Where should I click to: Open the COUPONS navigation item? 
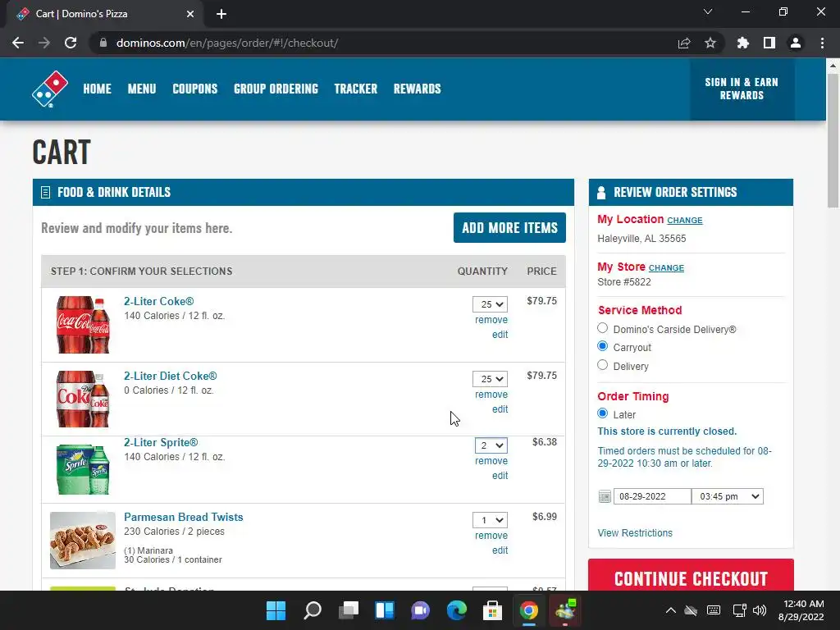click(195, 89)
